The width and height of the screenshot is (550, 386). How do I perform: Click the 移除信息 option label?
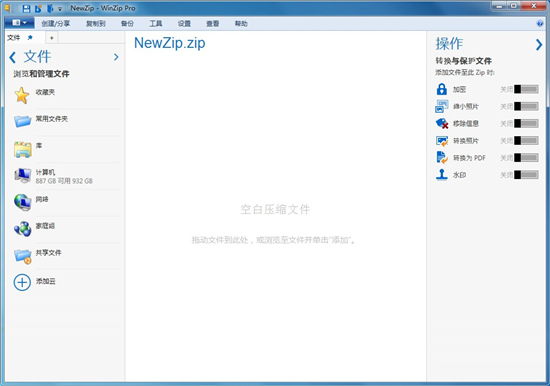(x=465, y=124)
